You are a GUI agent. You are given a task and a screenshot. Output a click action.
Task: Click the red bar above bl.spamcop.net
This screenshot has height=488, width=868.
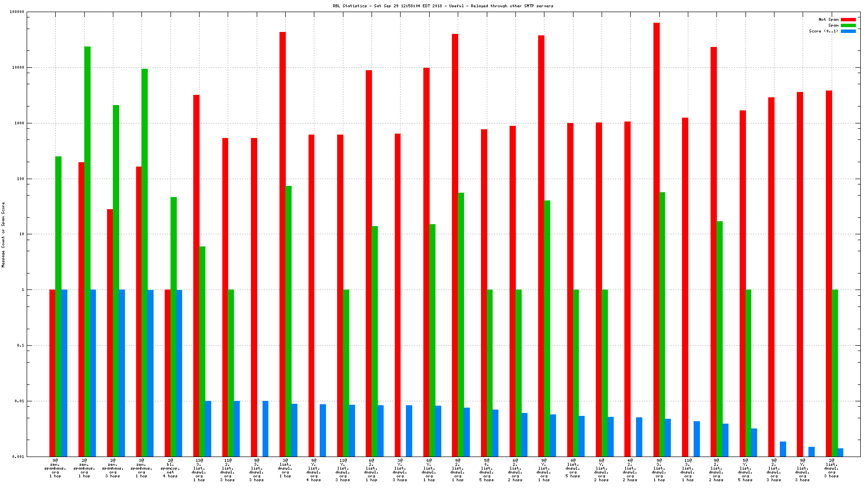(168, 373)
